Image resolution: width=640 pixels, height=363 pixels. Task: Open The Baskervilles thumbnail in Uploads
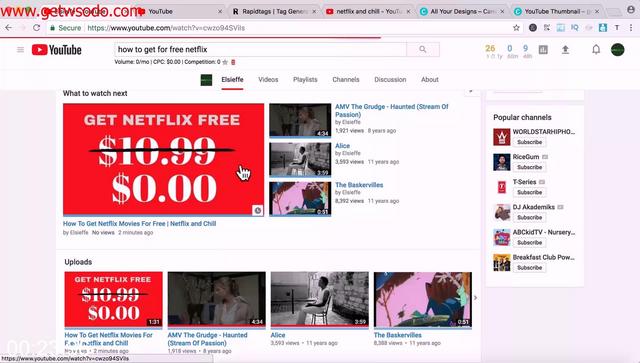423,299
